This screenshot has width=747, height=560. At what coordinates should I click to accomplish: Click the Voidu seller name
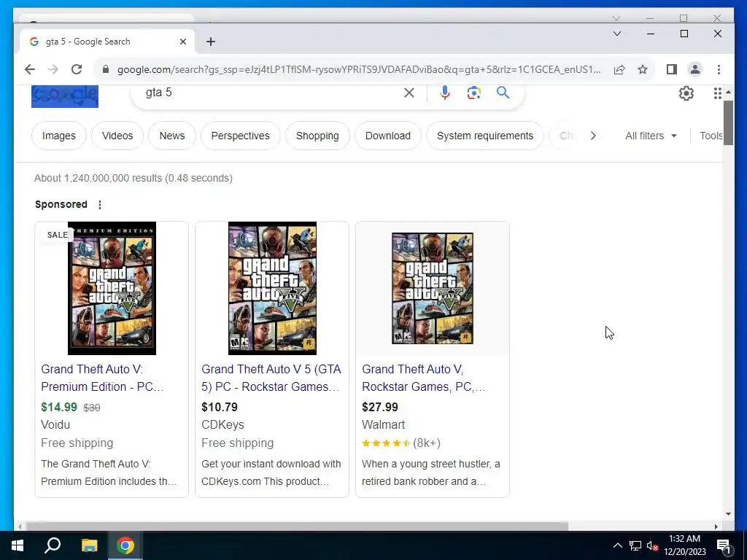(x=55, y=425)
